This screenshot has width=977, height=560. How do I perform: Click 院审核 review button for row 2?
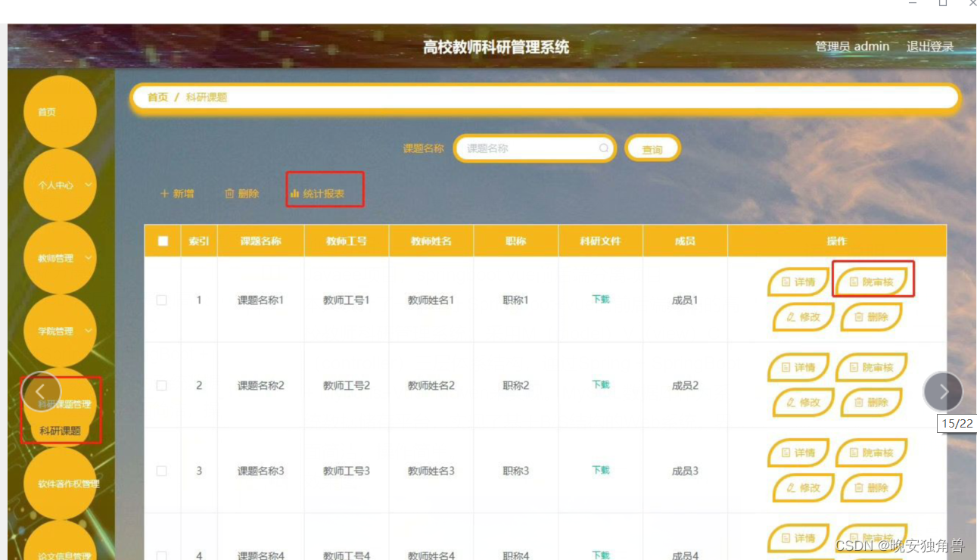click(x=871, y=368)
